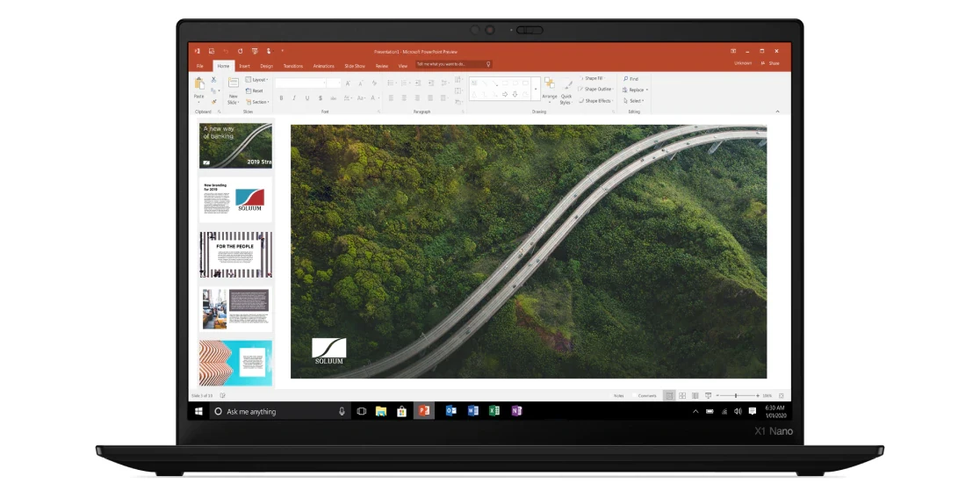The image size is (980, 498).
Task: Switch to the Slide Show tab
Action: pos(355,66)
